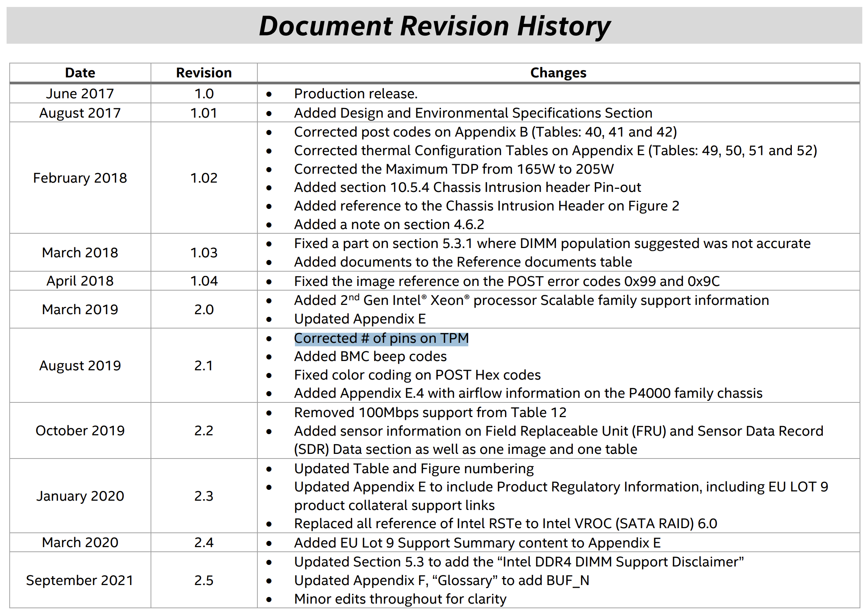Image resolution: width=865 pixels, height=616 pixels.
Task: Select revision number 2.1
Action: coord(204,366)
